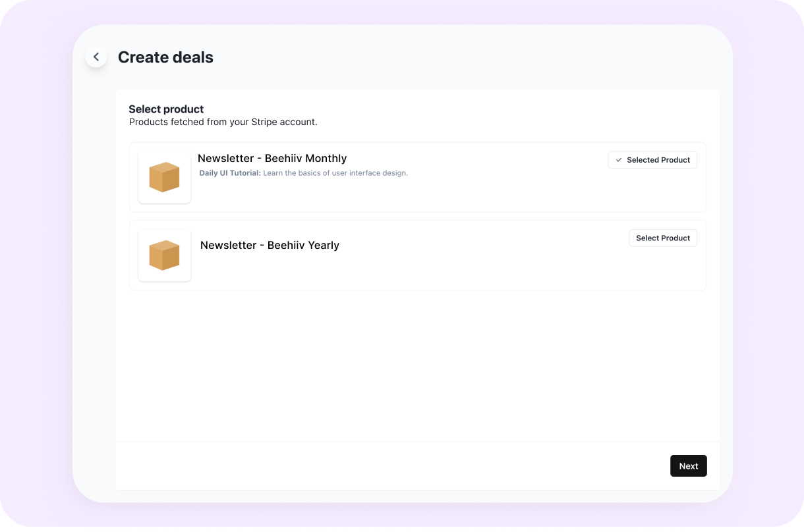804x532 pixels.
Task: Choose Select Product for Beehiiv Yearly
Action: tap(663, 238)
